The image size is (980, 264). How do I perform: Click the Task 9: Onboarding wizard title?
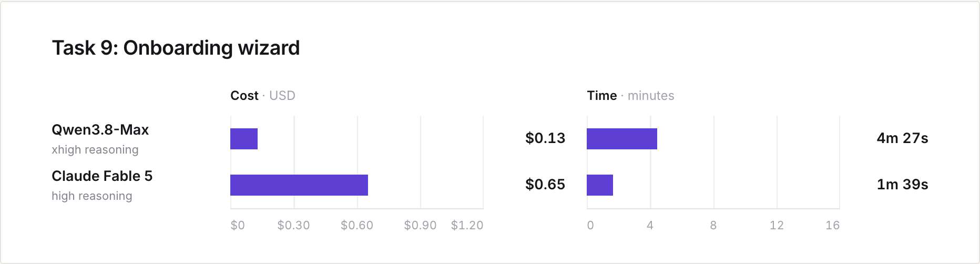pyautogui.click(x=176, y=48)
